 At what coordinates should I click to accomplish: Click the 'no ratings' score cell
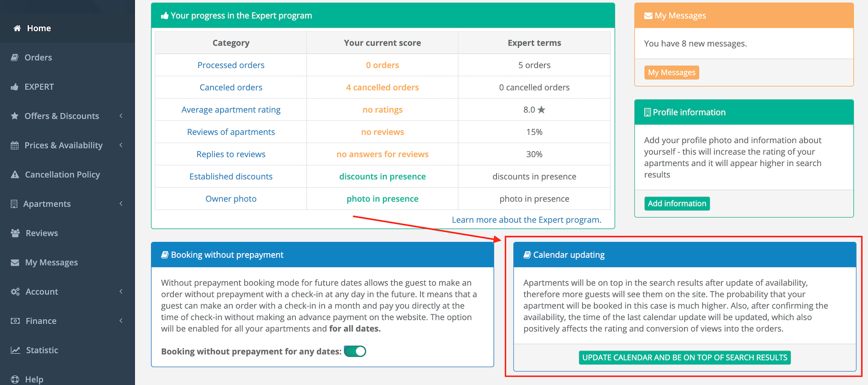382,110
